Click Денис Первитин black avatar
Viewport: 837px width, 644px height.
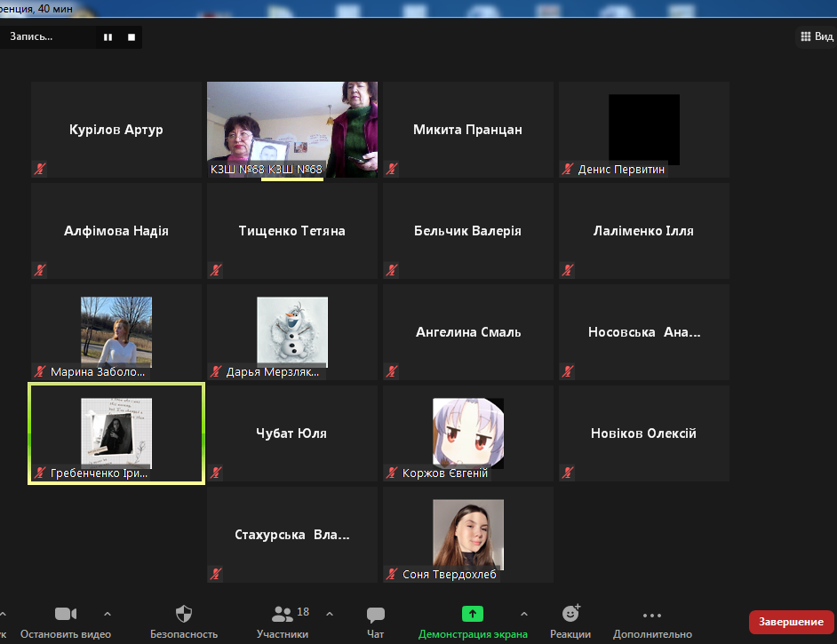click(644, 129)
